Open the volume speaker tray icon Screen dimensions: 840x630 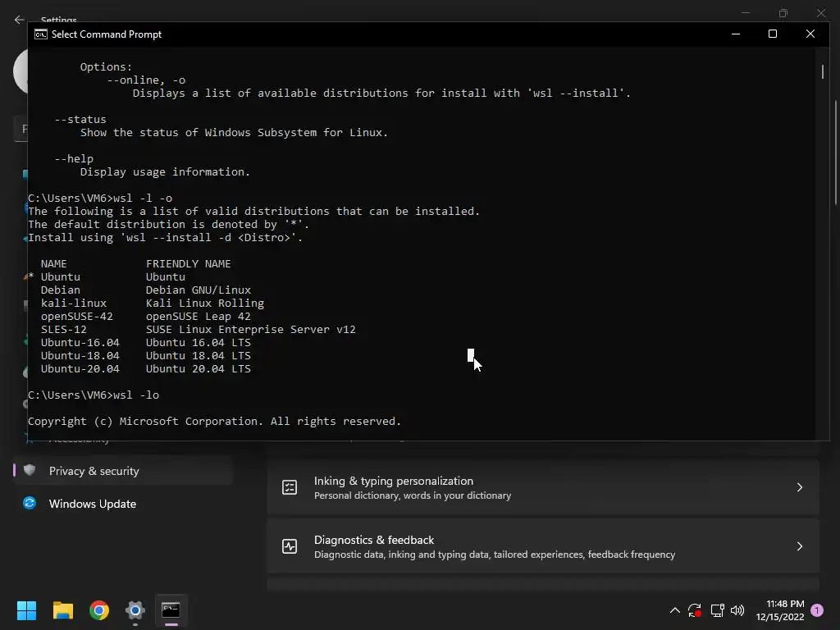point(737,610)
